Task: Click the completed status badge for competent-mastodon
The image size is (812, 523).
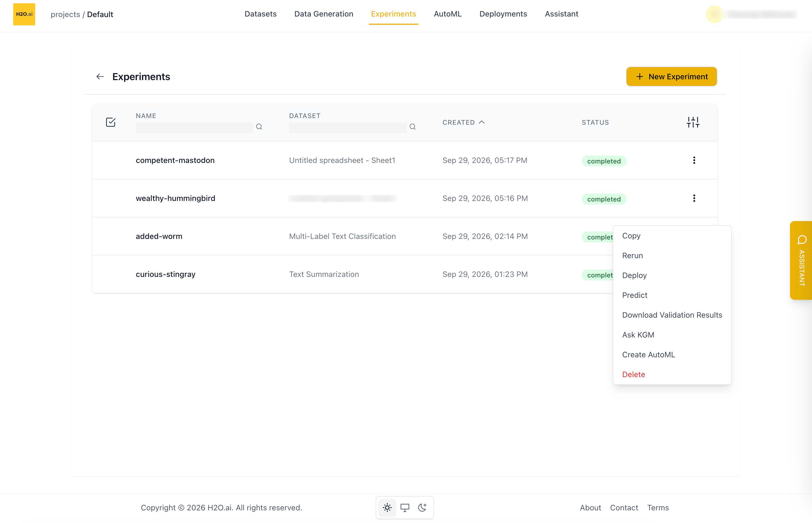Action: pos(604,161)
